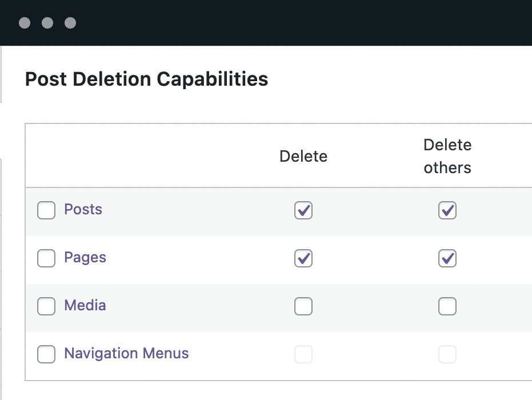The width and height of the screenshot is (532, 400).
Task: Enable Delete capability for Media
Action: (x=303, y=306)
